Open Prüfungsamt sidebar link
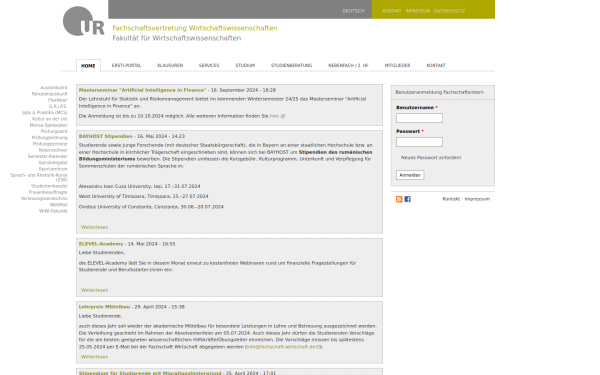Viewport: 600px width, 375px height. [54, 131]
